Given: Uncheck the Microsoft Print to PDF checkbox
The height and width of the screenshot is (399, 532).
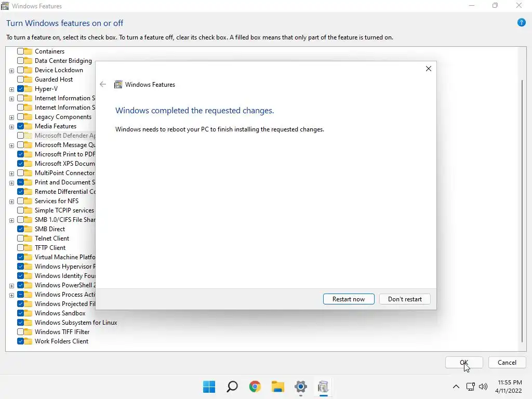Looking at the screenshot, I should [20, 154].
